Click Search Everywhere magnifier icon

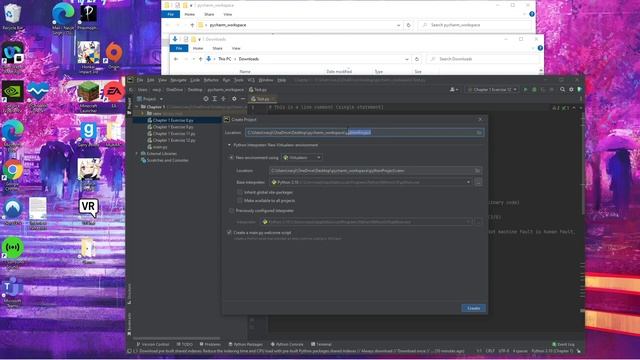click(x=562, y=89)
